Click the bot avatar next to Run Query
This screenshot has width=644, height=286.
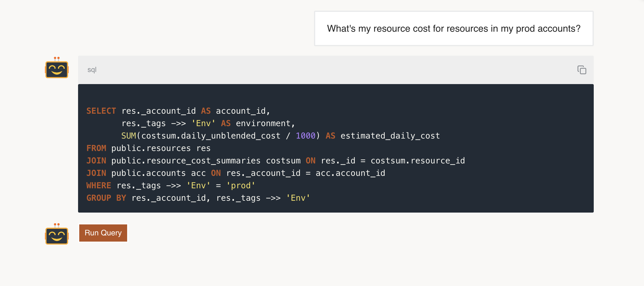[57, 234]
